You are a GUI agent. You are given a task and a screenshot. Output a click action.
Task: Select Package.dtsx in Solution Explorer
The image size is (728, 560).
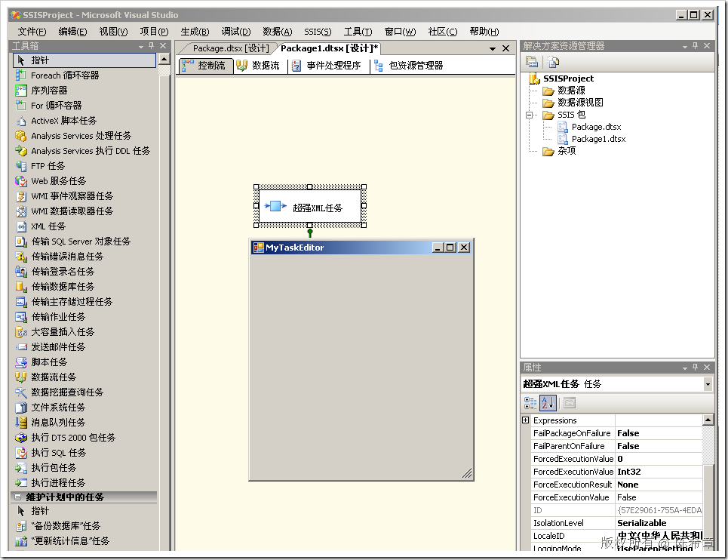click(x=596, y=127)
